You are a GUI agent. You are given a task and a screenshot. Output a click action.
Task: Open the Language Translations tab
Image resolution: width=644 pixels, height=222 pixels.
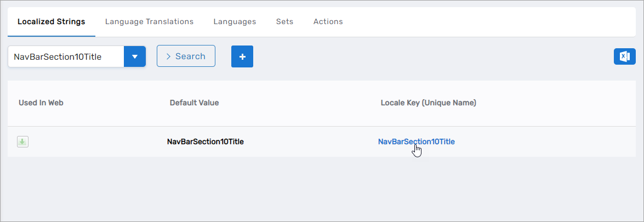coord(149,22)
